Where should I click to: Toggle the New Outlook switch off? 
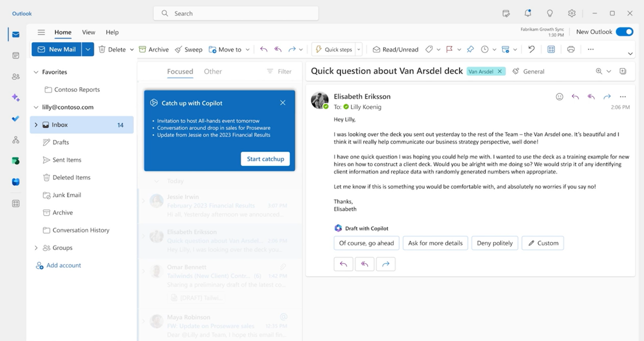coord(624,32)
